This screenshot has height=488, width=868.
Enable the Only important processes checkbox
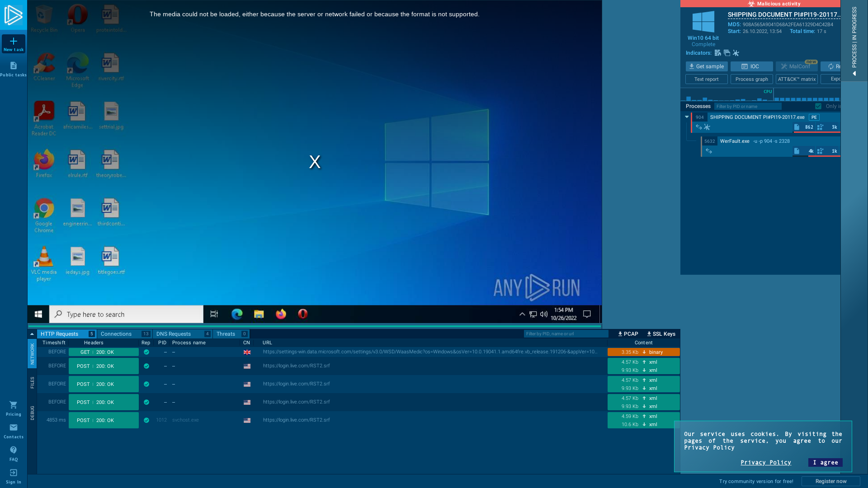(818, 106)
